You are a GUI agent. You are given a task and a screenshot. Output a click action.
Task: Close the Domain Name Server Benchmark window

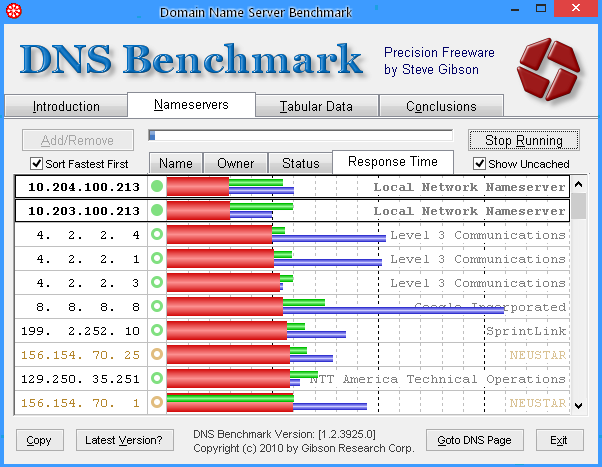[x=576, y=8]
